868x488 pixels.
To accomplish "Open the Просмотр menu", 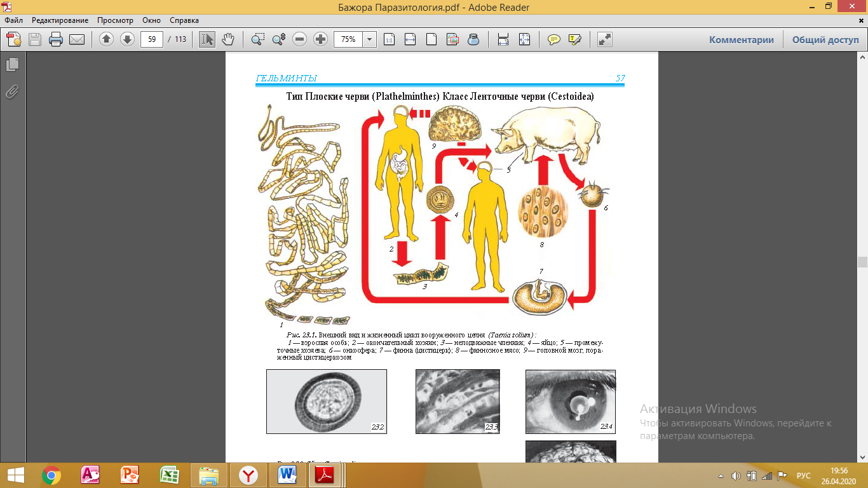I will click(114, 20).
